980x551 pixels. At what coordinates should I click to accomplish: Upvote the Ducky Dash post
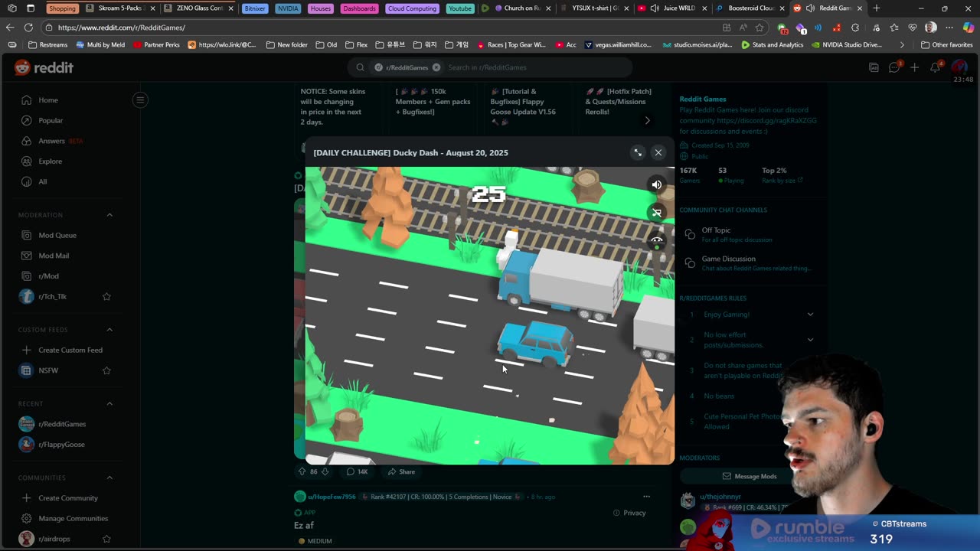(302, 471)
